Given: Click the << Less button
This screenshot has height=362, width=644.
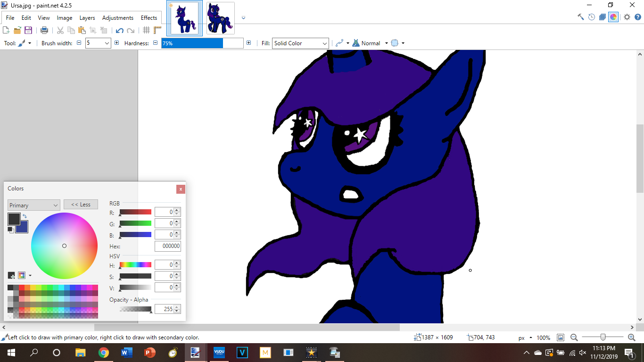Looking at the screenshot, I should click(81, 205).
